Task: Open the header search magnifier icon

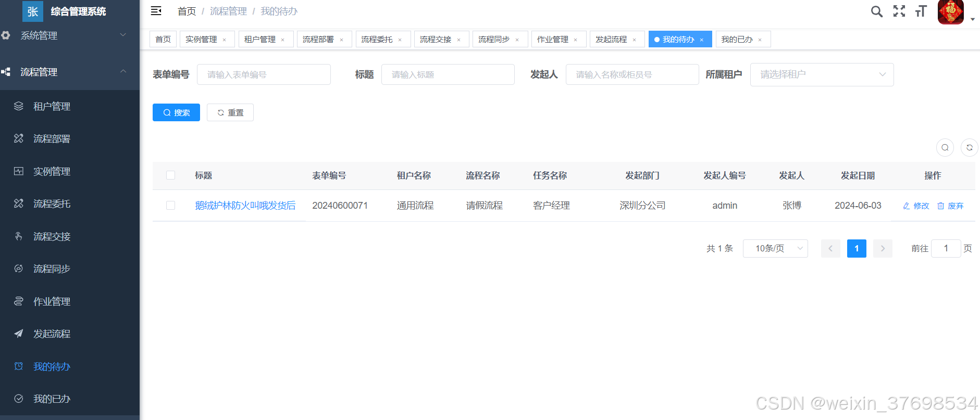Action: pyautogui.click(x=877, y=11)
